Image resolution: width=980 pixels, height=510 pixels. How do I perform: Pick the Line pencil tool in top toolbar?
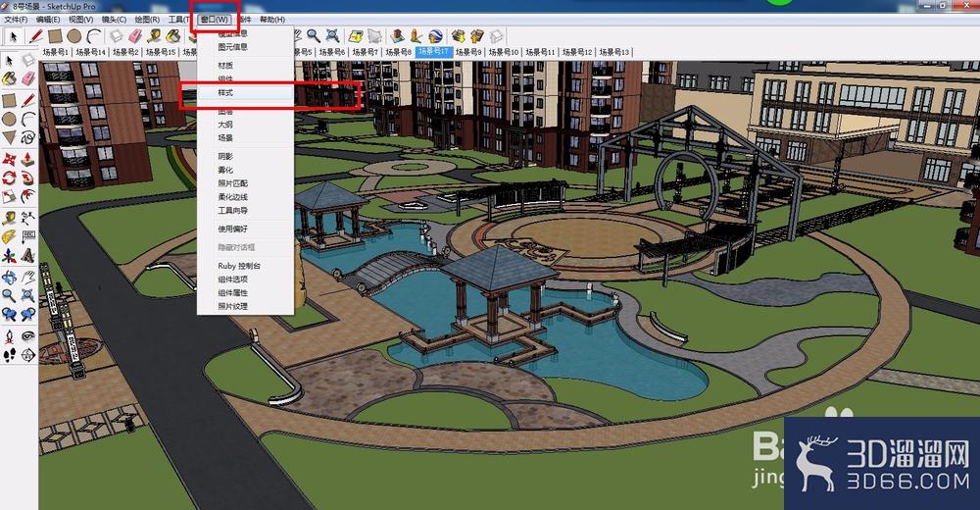point(35,36)
